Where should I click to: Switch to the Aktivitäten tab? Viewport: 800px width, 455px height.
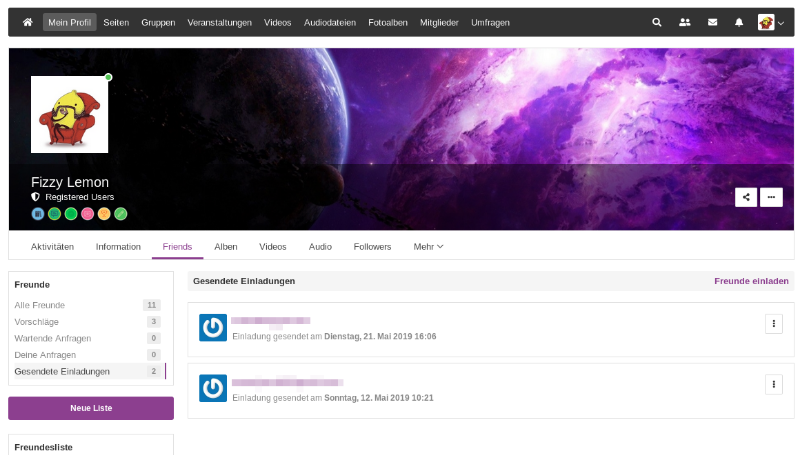(x=52, y=247)
